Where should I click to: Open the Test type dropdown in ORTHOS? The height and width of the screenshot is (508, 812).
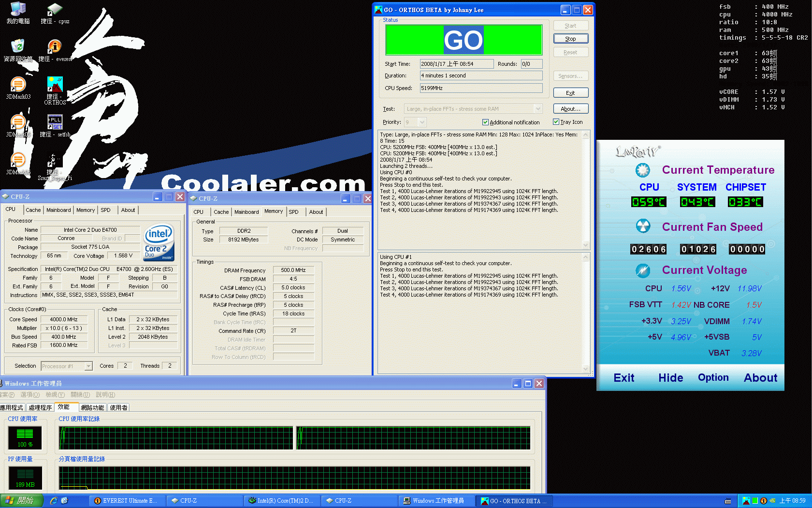point(538,109)
